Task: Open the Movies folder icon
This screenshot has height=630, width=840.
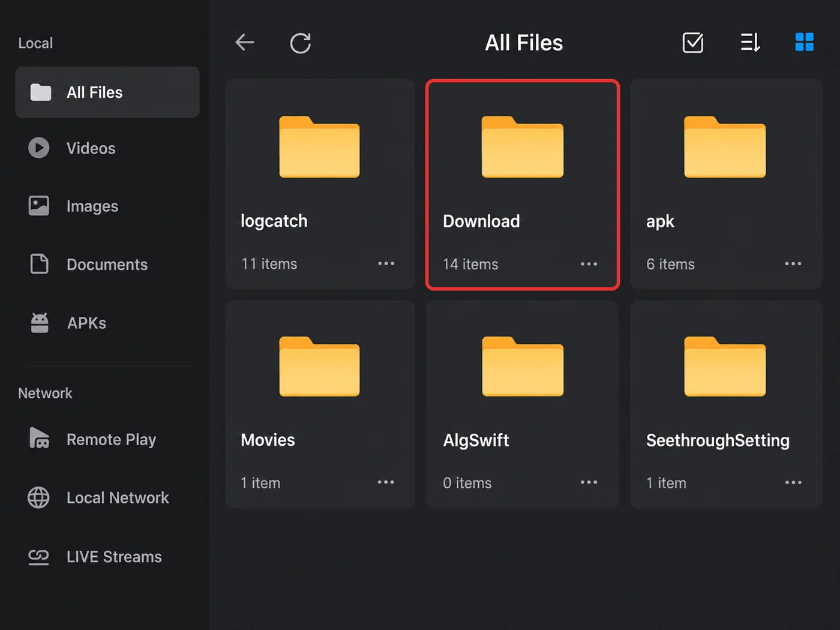Action: tap(319, 367)
